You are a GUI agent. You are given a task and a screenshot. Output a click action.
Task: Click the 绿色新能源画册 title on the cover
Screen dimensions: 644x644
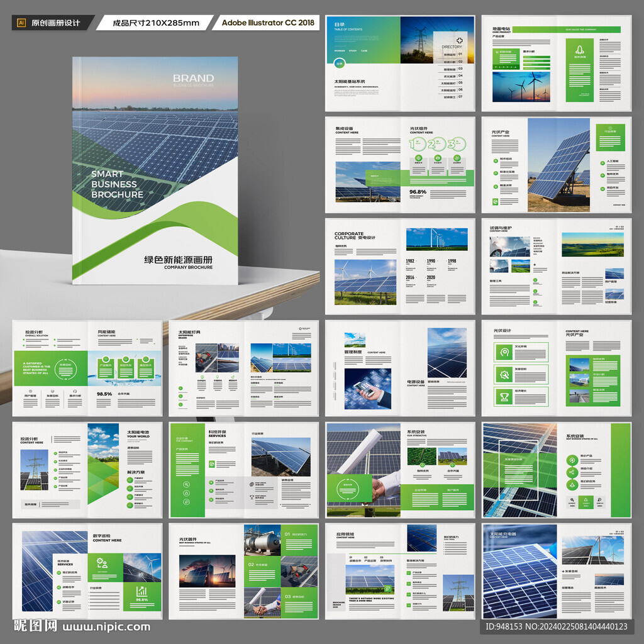(178, 260)
